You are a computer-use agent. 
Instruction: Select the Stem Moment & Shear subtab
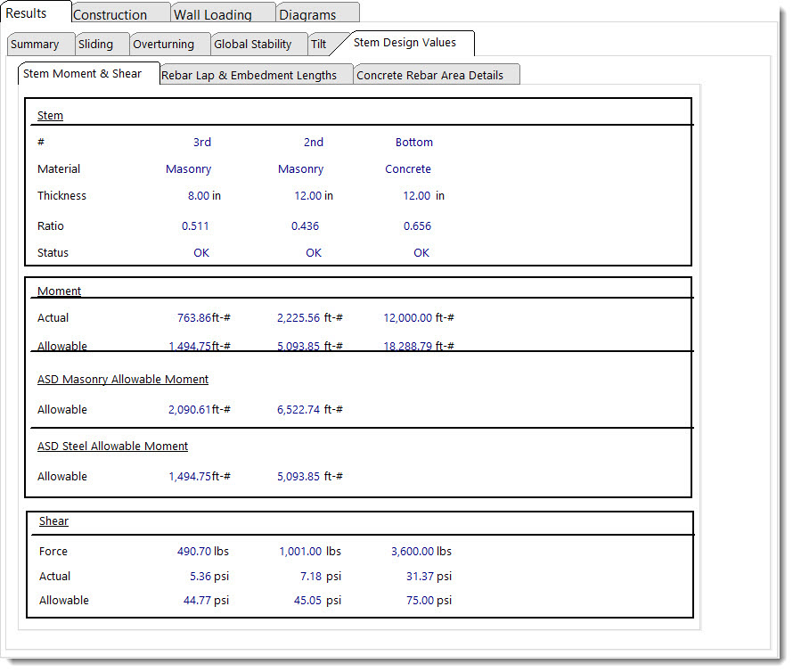click(x=82, y=74)
